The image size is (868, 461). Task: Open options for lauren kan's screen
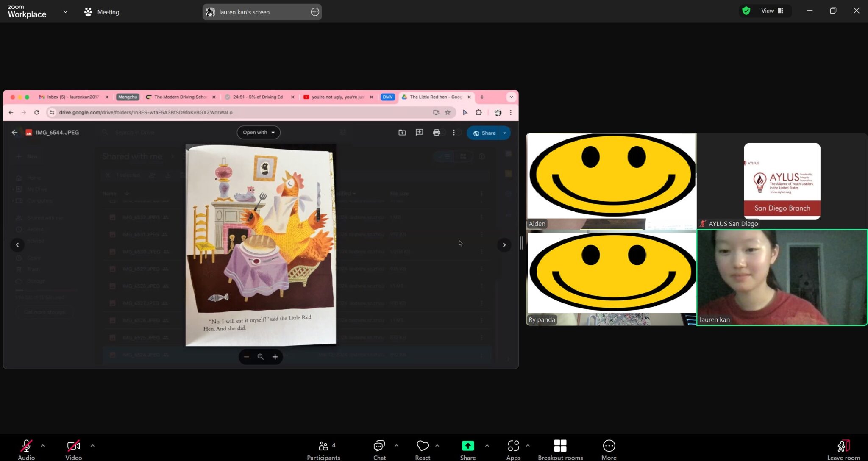click(x=315, y=12)
